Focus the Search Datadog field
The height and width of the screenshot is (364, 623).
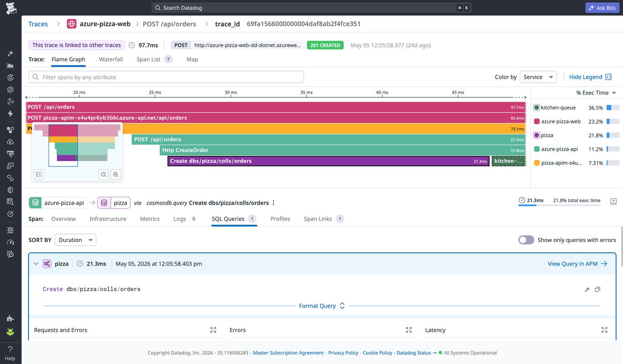[311, 8]
